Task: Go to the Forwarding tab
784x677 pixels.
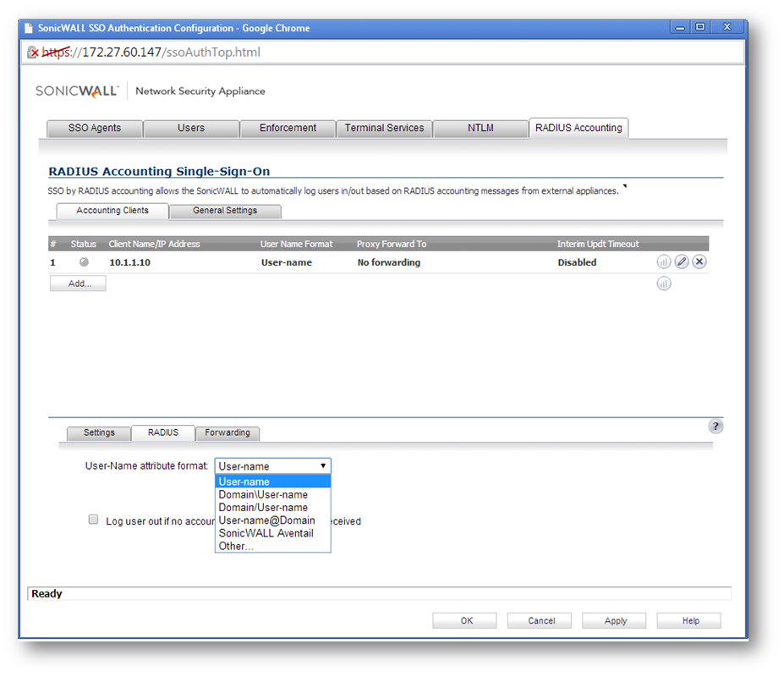Action: 228,432
